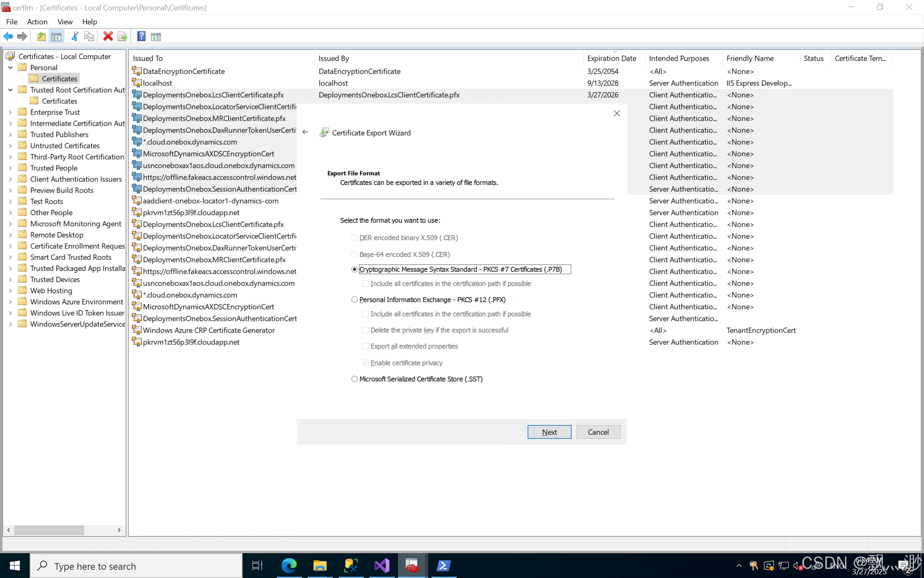
Task: Click the Cut scissors toolbar icon
Action: pyautogui.click(x=75, y=36)
